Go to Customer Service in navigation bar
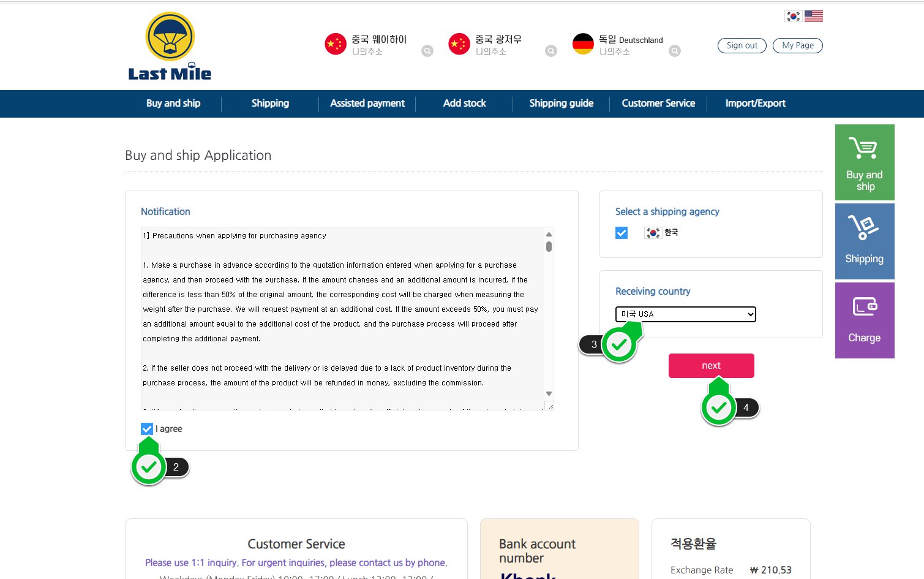Screen dimensions: 924x579 (x=658, y=104)
